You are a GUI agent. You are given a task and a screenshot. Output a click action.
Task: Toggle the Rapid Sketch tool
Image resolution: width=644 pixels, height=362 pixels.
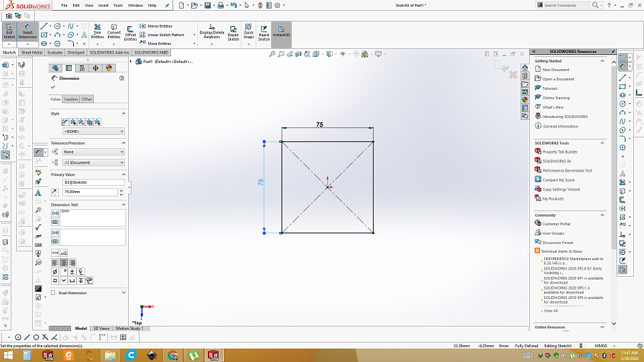(x=264, y=34)
